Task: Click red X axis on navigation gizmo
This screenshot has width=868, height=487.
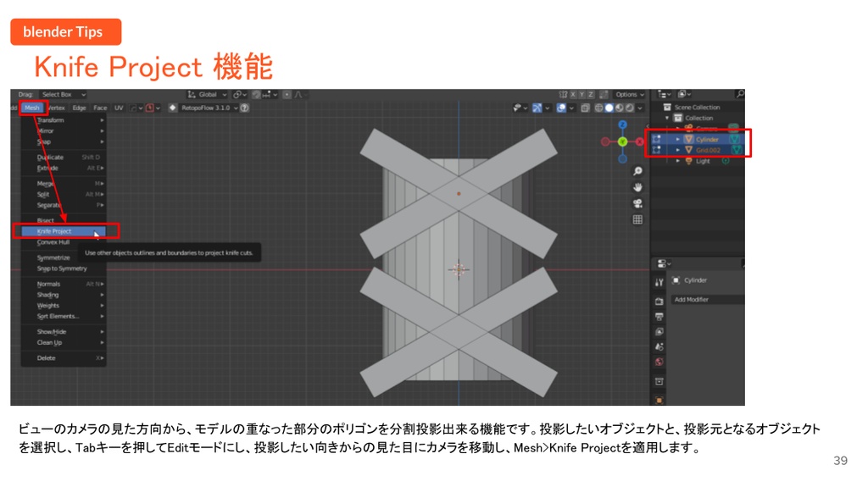Action: click(639, 142)
